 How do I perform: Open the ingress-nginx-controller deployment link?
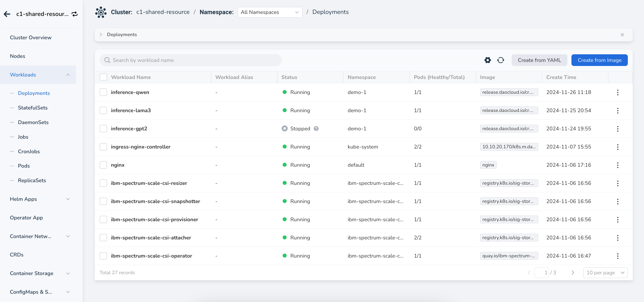coord(140,147)
